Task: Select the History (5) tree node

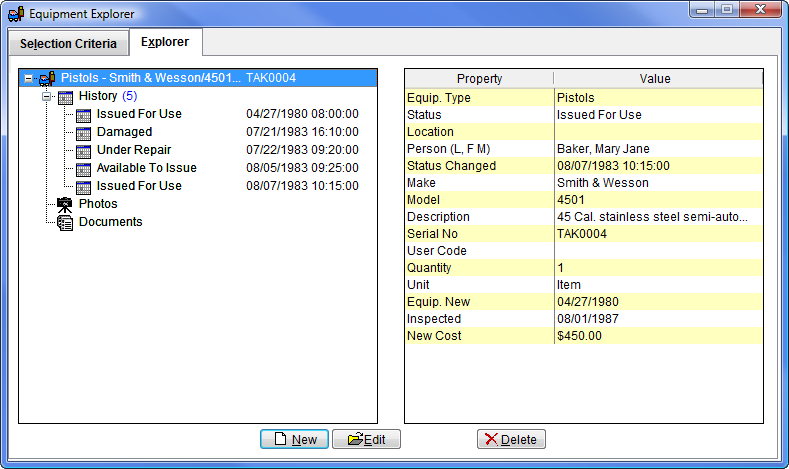Action: (108, 96)
